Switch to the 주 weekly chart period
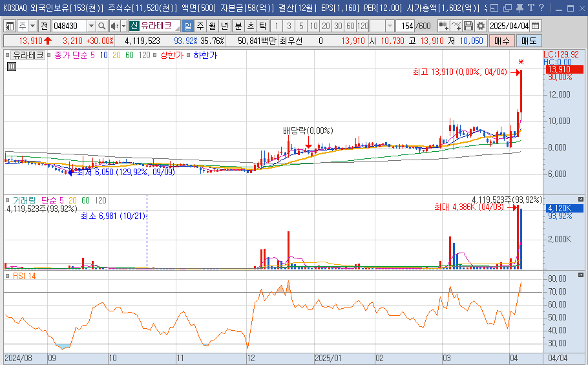This screenshot has width=588, height=365. coord(200,26)
